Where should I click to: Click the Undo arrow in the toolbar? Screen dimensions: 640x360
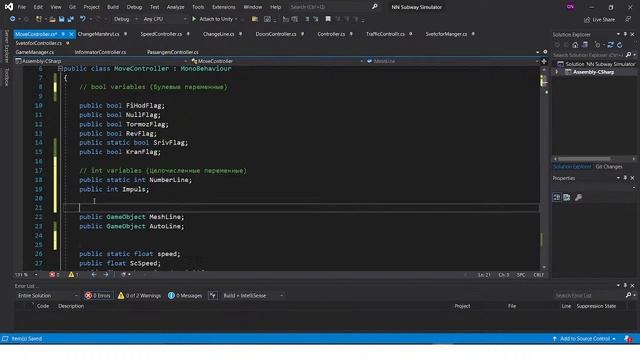[83, 19]
